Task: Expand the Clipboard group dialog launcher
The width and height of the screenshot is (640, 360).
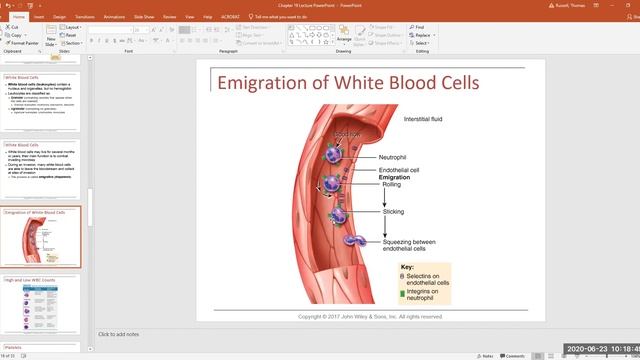Action: point(40,51)
